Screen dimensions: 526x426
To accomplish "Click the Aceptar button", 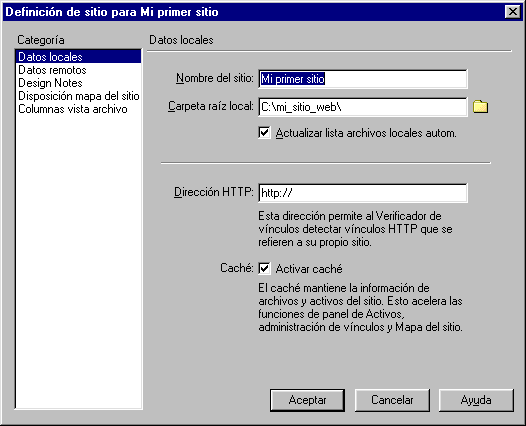I will click(x=307, y=400).
